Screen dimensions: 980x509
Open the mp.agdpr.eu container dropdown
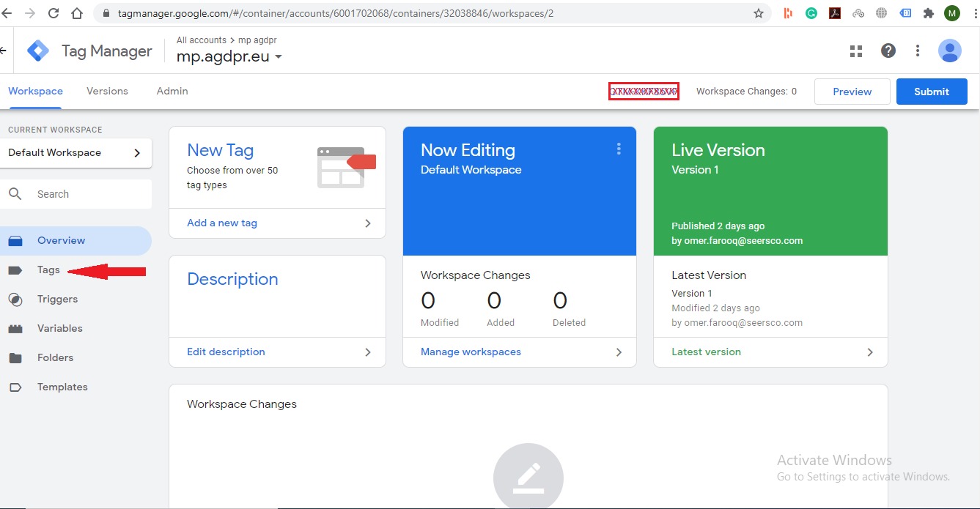coord(229,57)
